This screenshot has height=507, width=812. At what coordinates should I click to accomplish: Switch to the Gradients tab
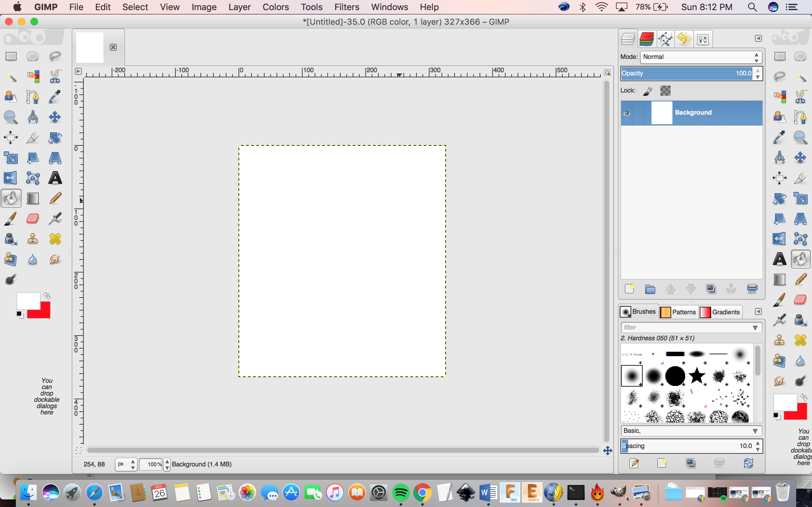click(x=721, y=312)
